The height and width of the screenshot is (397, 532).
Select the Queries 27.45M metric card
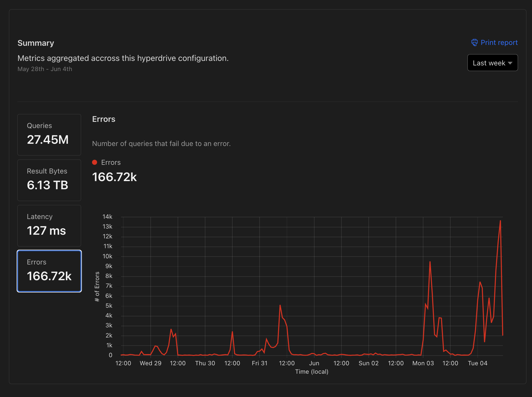click(49, 135)
